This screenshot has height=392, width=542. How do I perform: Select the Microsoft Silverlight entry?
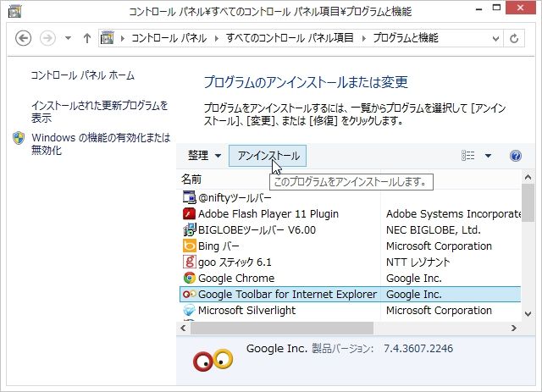pyautogui.click(x=246, y=311)
